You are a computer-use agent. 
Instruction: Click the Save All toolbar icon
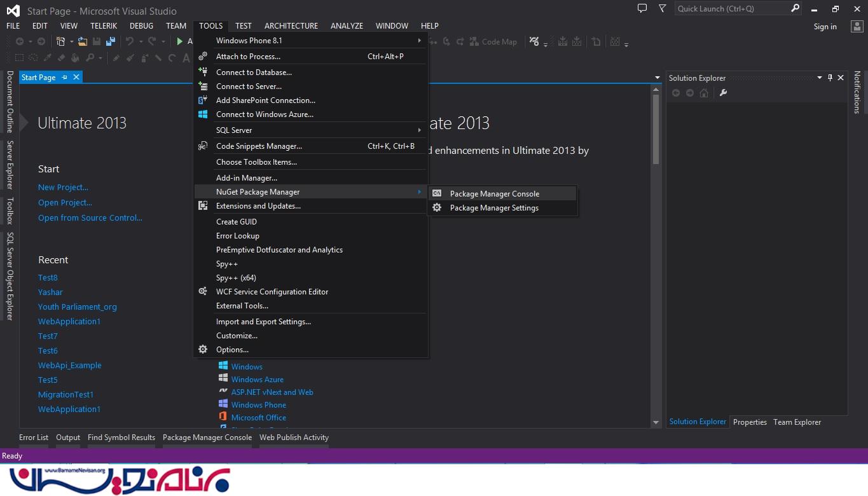pyautogui.click(x=111, y=41)
